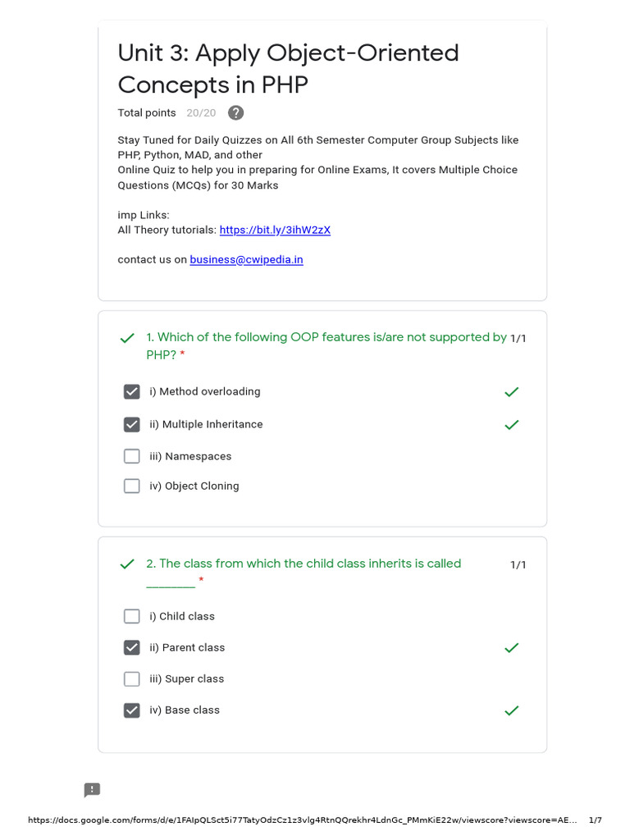Viewport: 630px width, 840px height.
Task: Click green checkmark beside question 1 title
Action: pyautogui.click(x=127, y=338)
